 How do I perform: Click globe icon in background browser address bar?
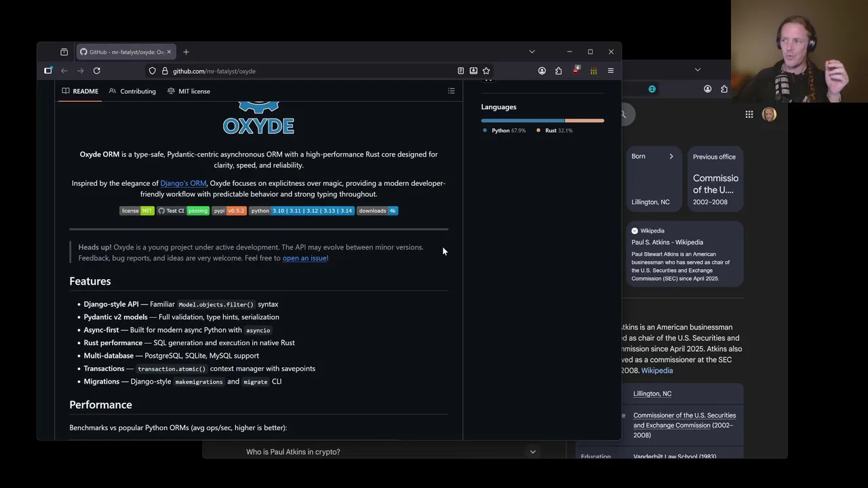[652, 89]
